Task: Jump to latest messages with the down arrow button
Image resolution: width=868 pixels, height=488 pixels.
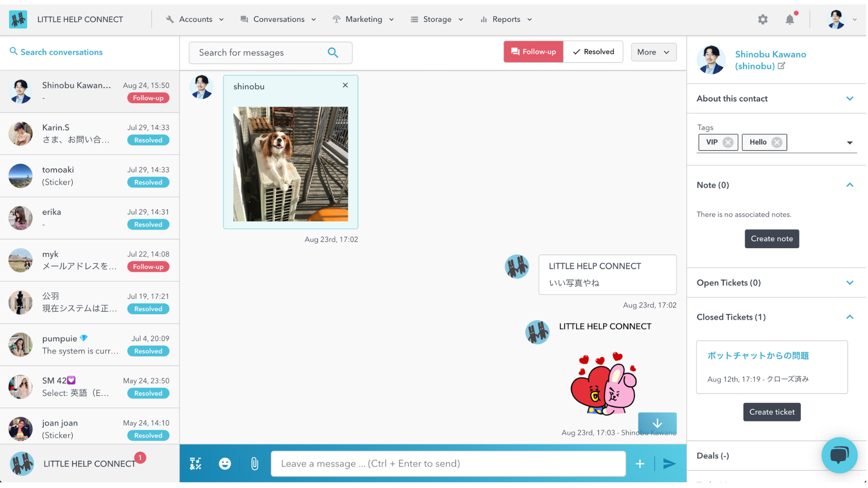Action: (657, 424)
